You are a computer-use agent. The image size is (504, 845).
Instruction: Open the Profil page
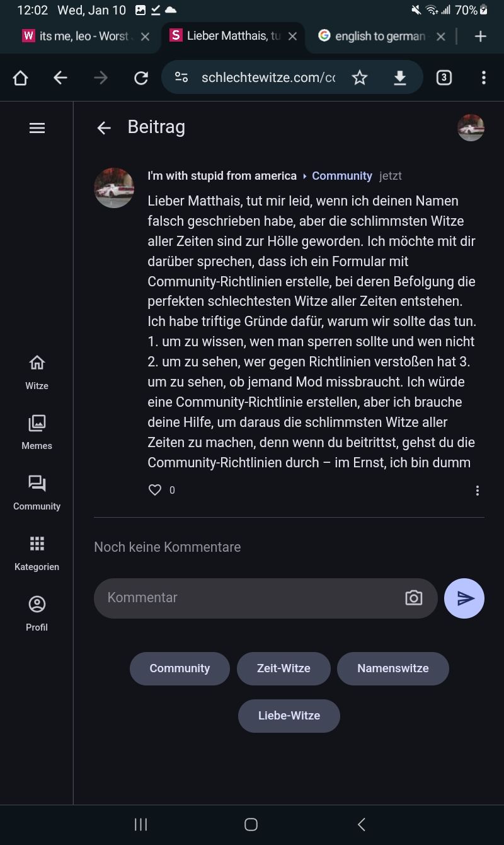[x=37, y=613]
